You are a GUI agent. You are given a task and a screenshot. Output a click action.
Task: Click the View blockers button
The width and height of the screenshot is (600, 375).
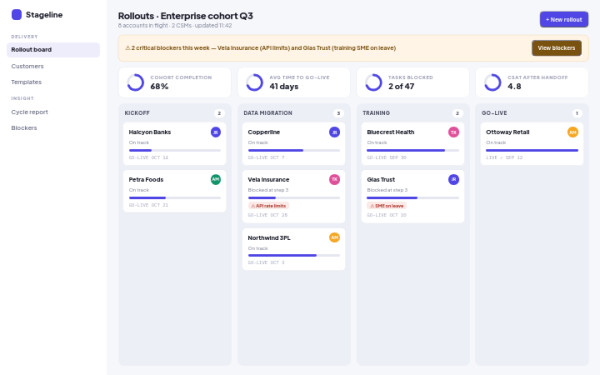click(x=556, y=48)
